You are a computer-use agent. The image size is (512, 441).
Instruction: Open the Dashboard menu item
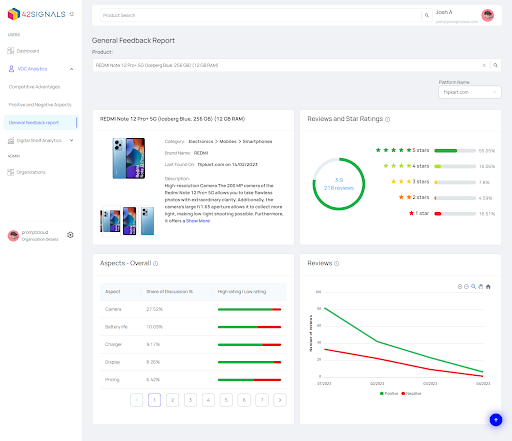28,51
